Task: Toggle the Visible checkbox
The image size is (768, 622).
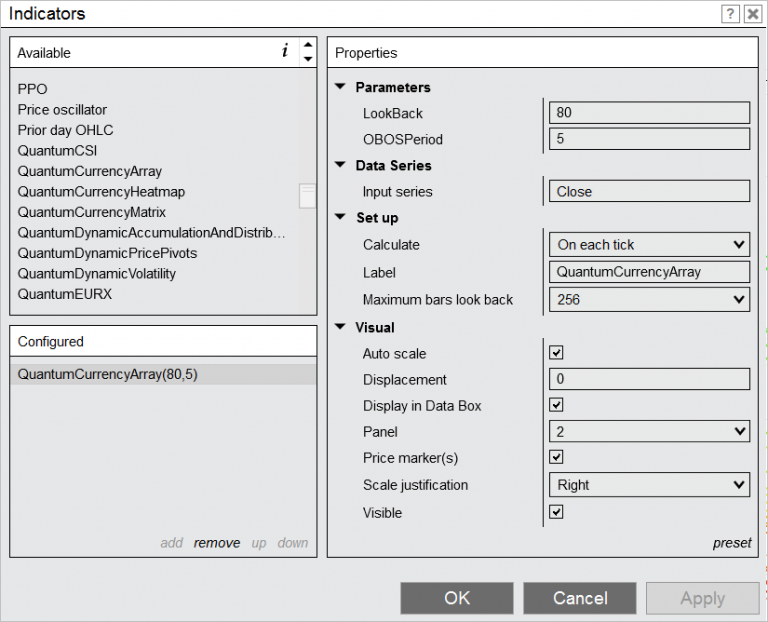Action: point(557,512)
